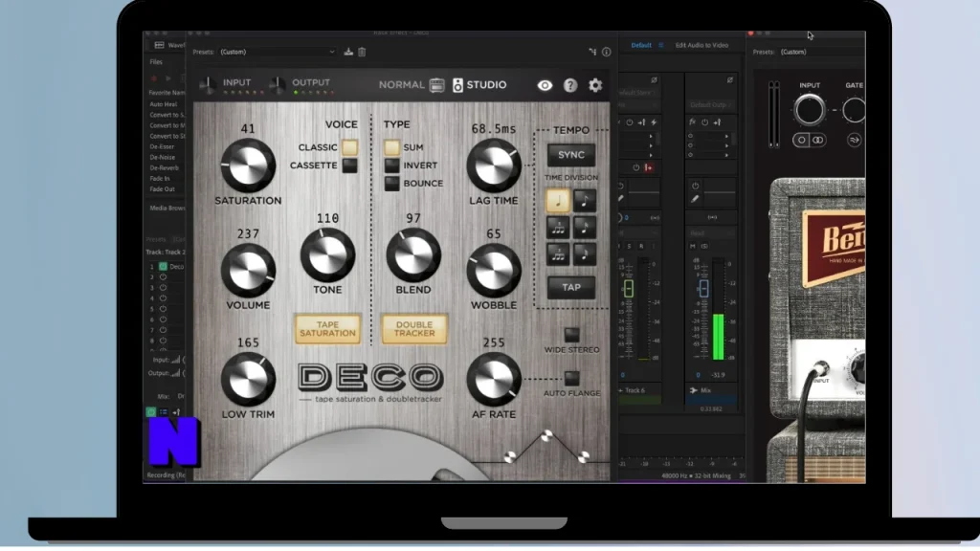Select the De-Esser favorite

tap(162, 146)
